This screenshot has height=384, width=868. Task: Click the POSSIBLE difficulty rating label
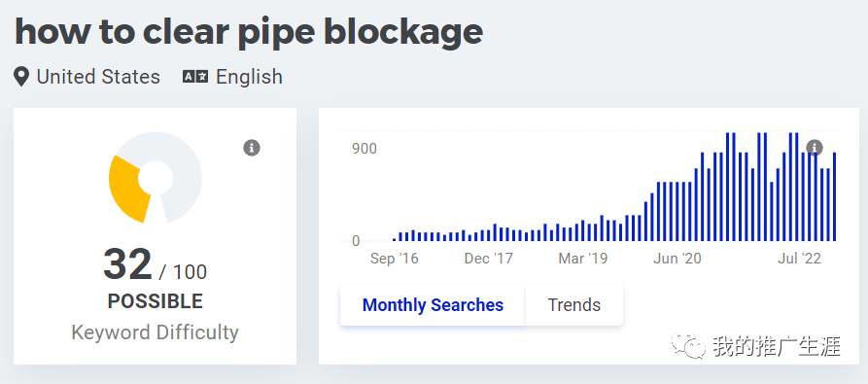[155, 301]
